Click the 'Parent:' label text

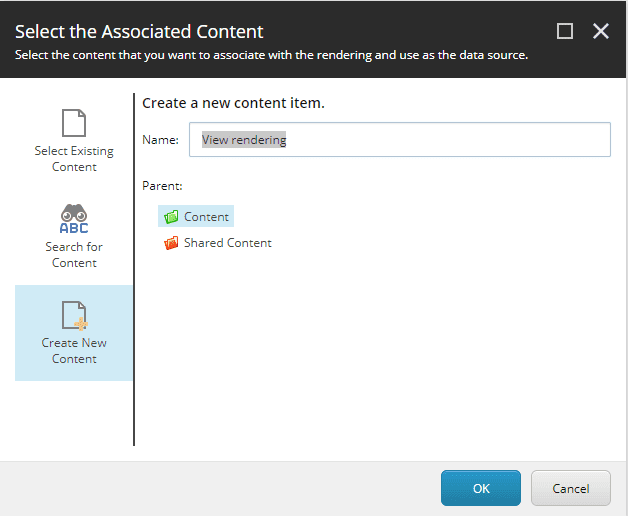pos(162,186)
